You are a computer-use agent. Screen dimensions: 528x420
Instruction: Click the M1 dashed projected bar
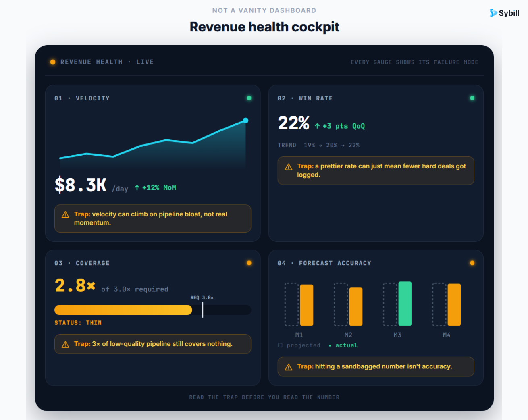(x=292, y=304)
